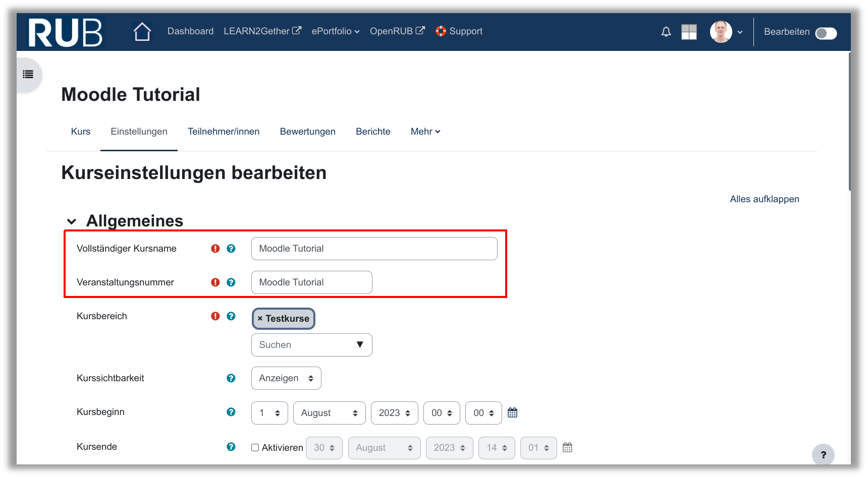The width and height of the screenshot is (868, 477).
Task: Click the Veranstaltungsnummer input field
Action: [311, 282]
